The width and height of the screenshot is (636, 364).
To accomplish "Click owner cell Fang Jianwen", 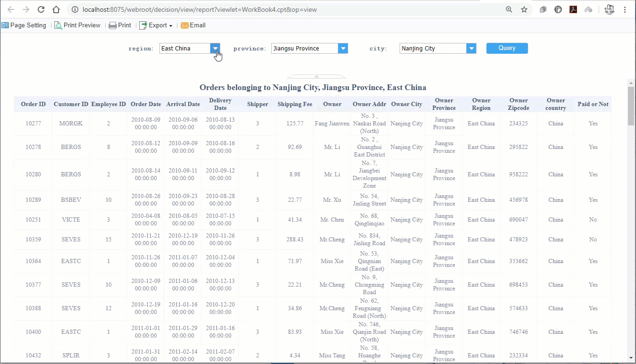I will 332,124.
